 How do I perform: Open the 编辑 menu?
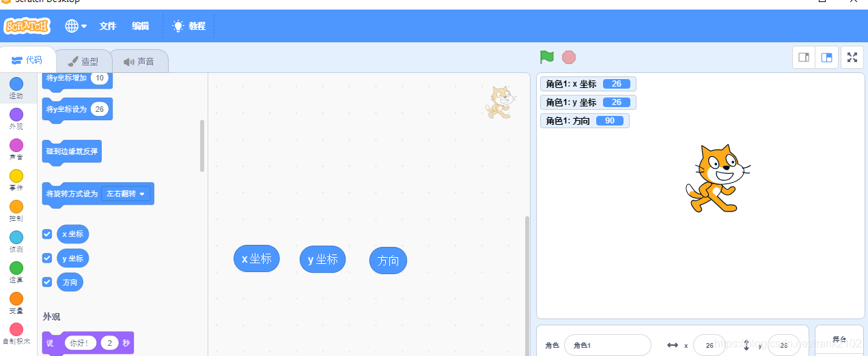click(x=141, y=26)
